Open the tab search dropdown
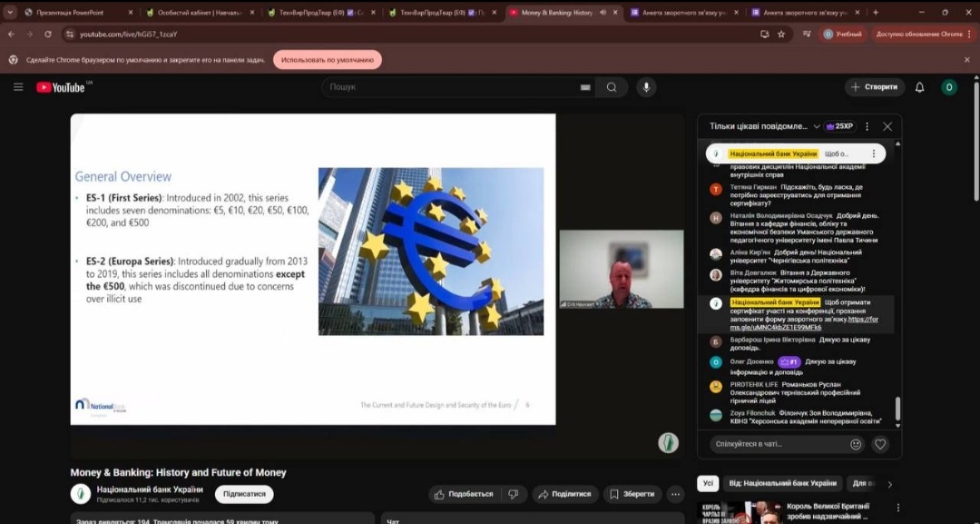980x524 pixels. [9, 12]
